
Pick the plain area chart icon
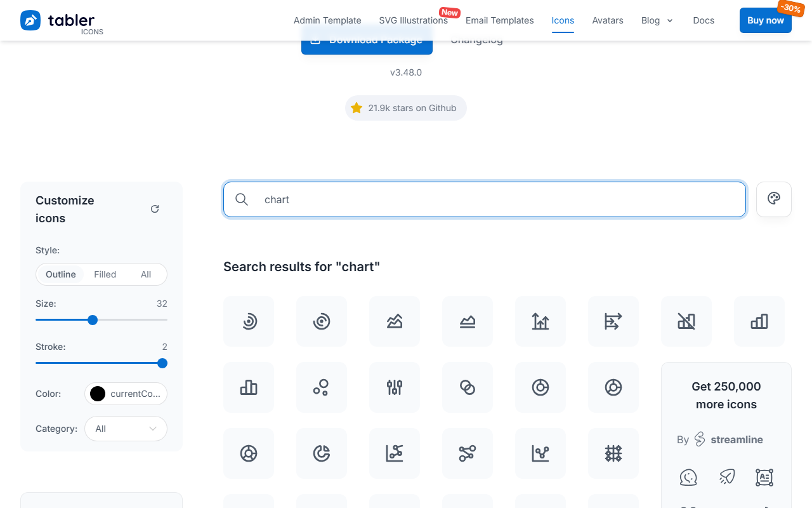tap(468, 321)
